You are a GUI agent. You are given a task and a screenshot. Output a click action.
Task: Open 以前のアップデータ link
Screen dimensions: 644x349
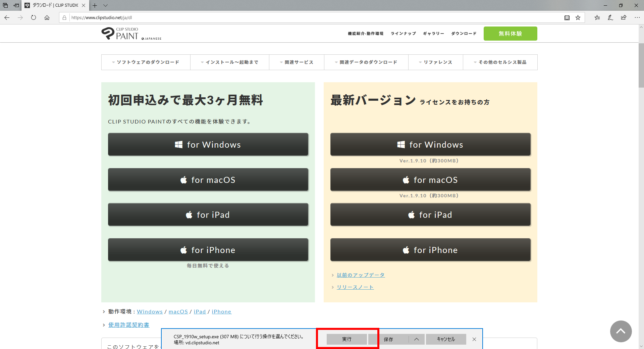[x=361, y=275]
